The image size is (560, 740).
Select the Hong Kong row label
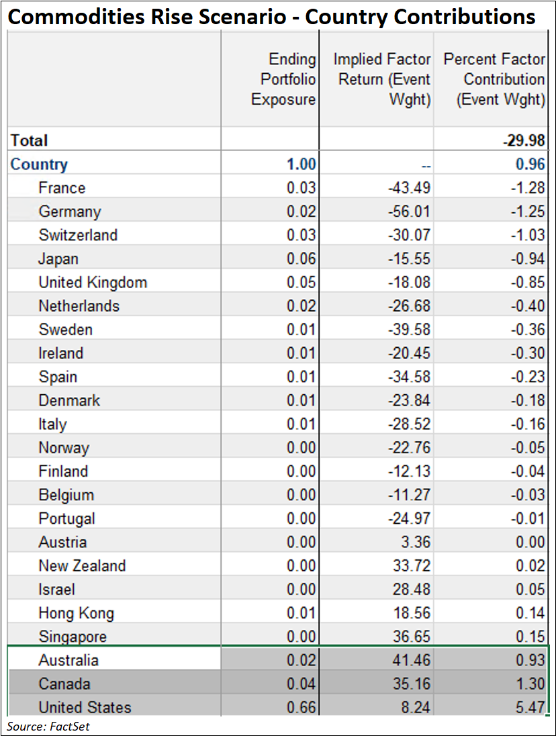click(x=76, y=613)
